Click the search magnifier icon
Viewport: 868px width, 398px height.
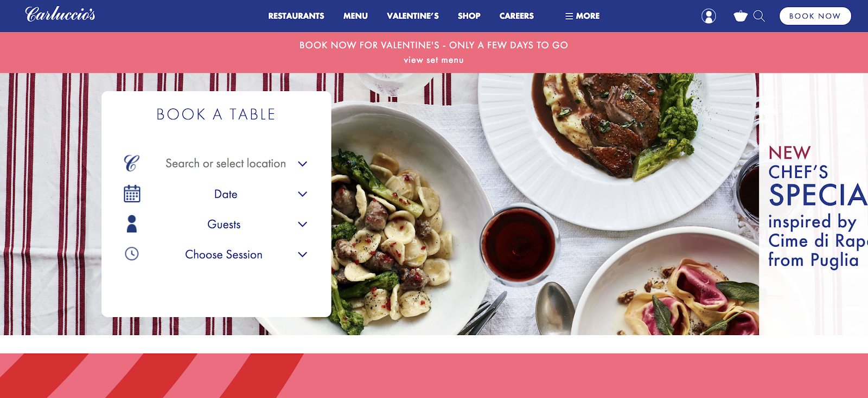759,16
